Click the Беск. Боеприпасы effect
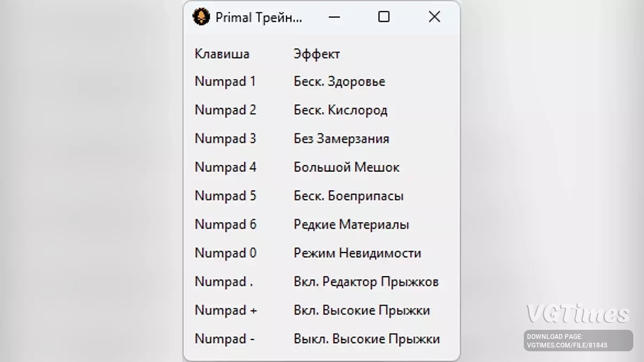644x362 pixels. [348, 196]
